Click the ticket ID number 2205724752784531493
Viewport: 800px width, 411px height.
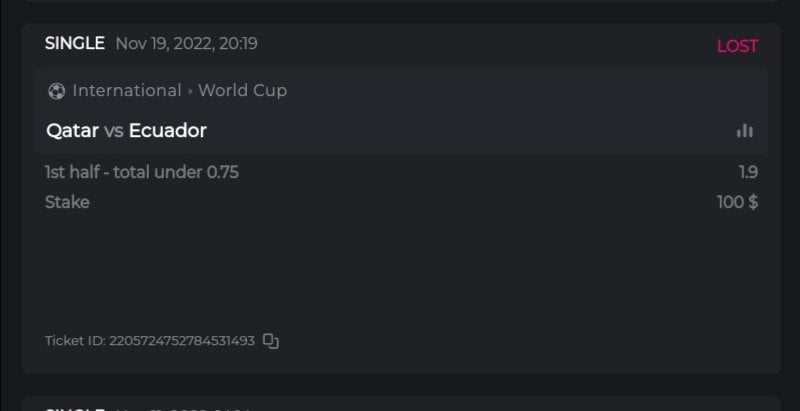point(182,341)
